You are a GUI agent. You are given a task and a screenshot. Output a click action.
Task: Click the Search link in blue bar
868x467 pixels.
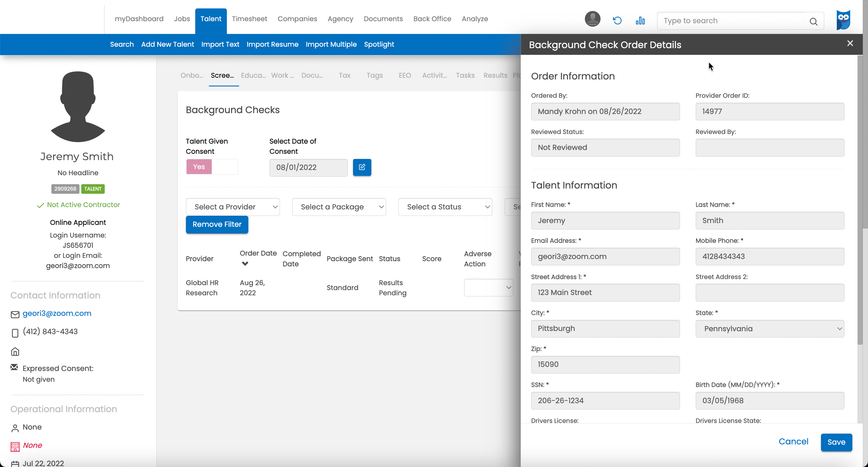coord(122,44)
